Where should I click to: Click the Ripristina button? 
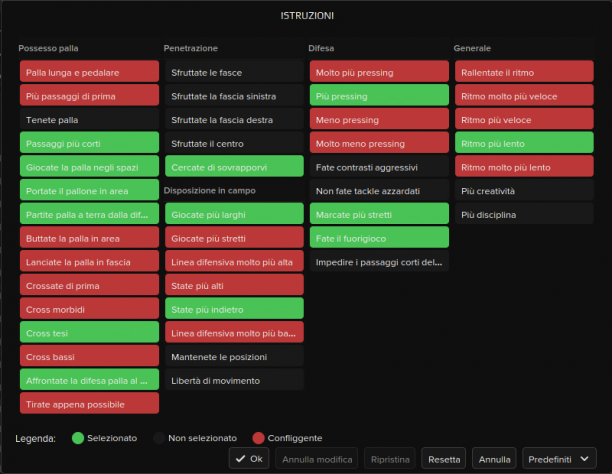click(390, 458)
